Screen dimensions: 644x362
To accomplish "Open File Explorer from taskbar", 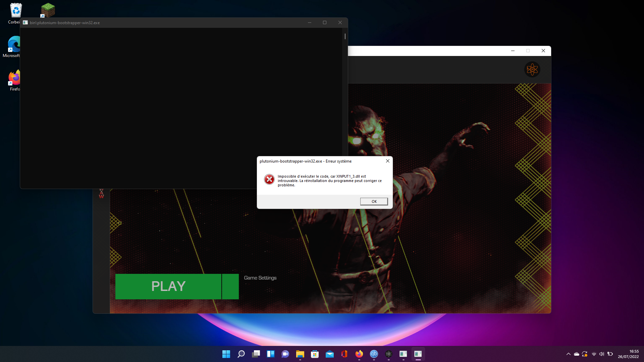I will (x=300, y=354).
